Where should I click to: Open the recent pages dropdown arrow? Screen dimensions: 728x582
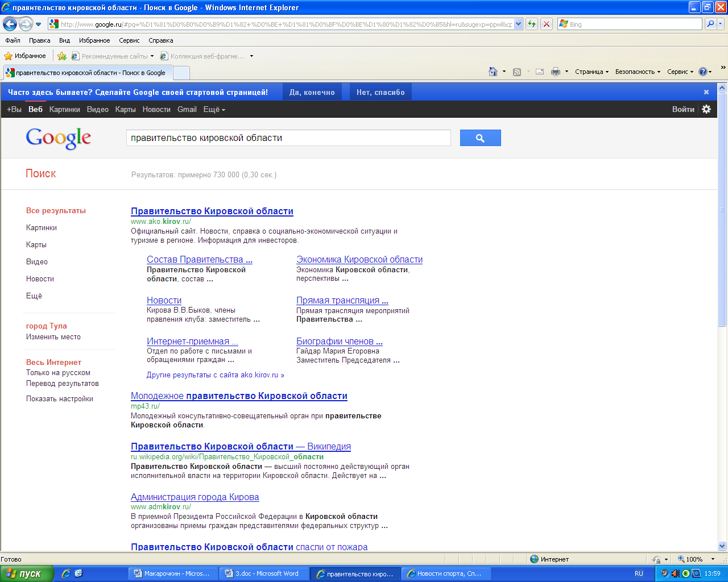click(x=38, y=24)
